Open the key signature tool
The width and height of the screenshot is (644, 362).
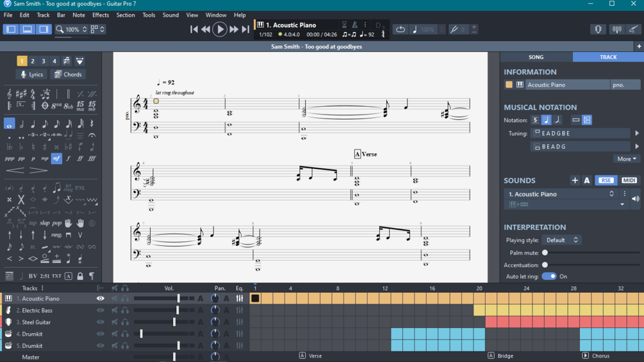(21, 94)
